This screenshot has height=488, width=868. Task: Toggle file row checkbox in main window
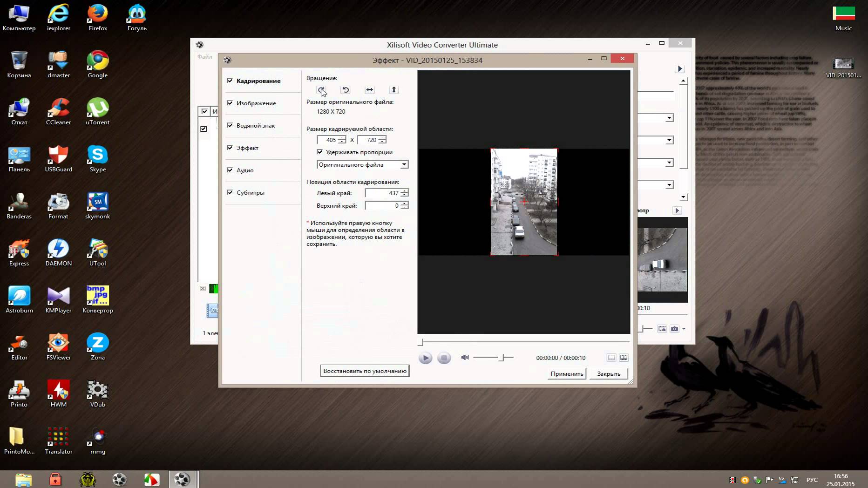(x=203, y=129)
